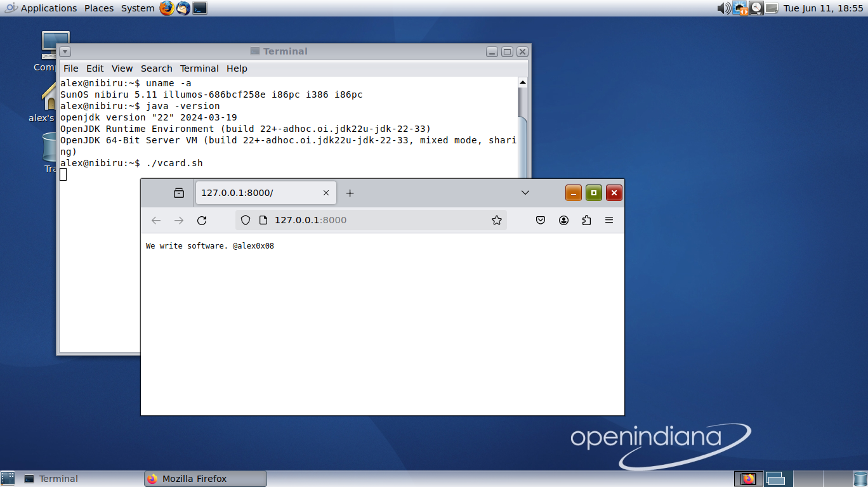Open Firefox hamburger application menu

click(609, 220)
